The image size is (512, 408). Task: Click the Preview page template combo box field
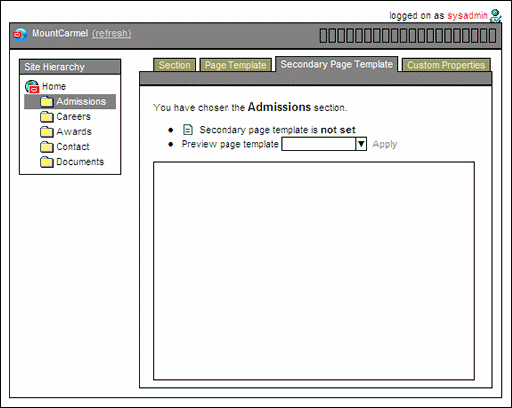pyautogui.click(x=324, y=144)
